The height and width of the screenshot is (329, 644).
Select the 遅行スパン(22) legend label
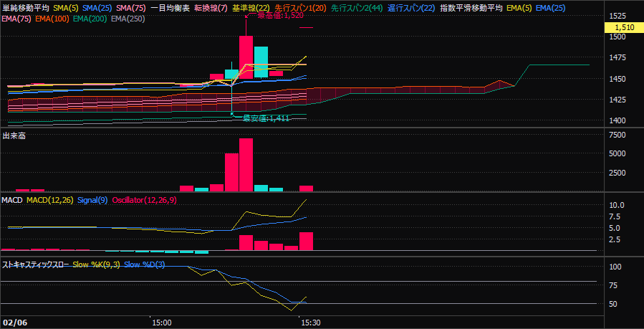click(410, 7)
